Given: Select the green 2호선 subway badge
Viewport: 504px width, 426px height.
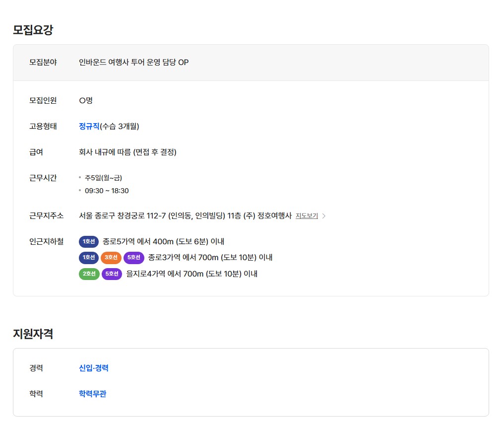Looking at the screenshot, I should 89,274.
